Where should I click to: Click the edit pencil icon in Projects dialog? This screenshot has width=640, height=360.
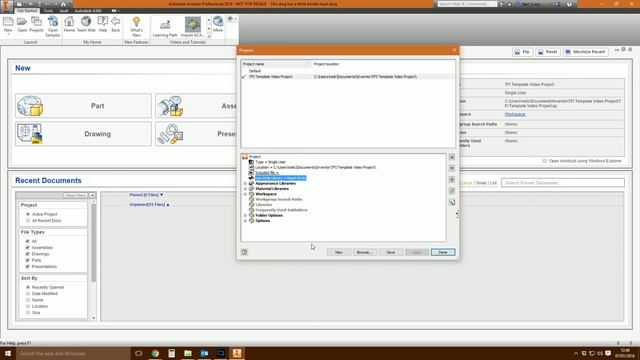pyautogui.click(x=452, y=191)
